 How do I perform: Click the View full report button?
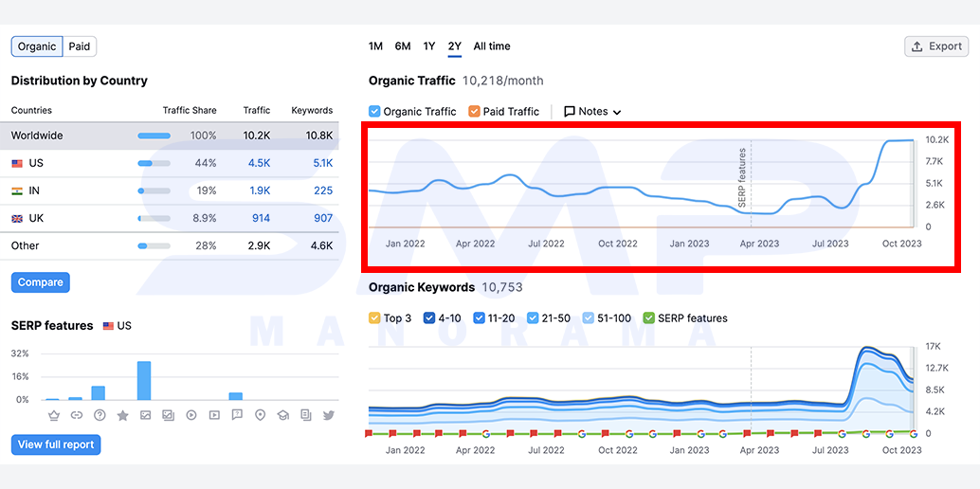point(56,444)
